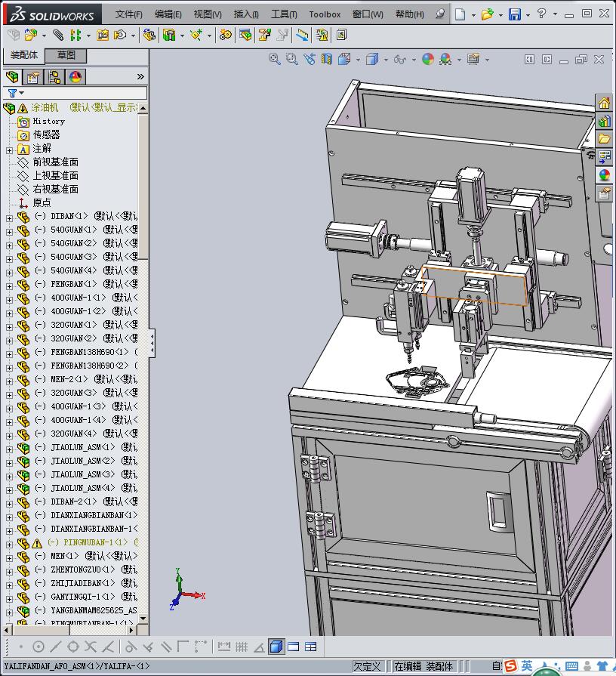Click the Move Component icon

[120, 35]
